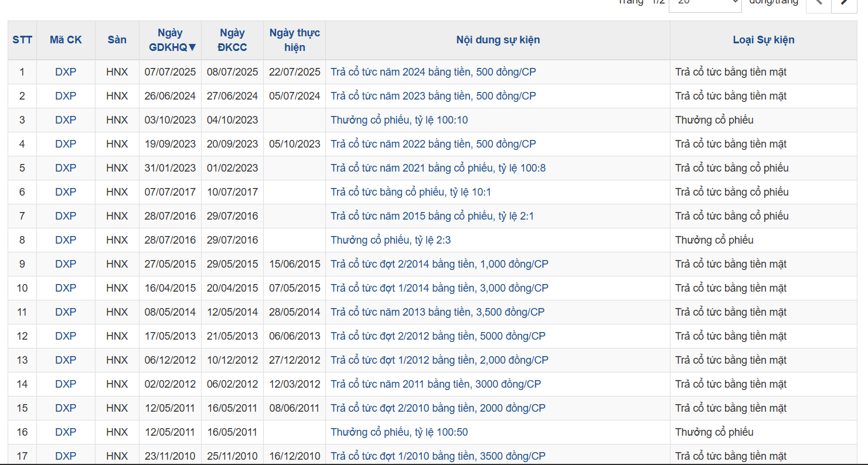Sort by Ngày GDKHQ column header

(x=170, y=40)
